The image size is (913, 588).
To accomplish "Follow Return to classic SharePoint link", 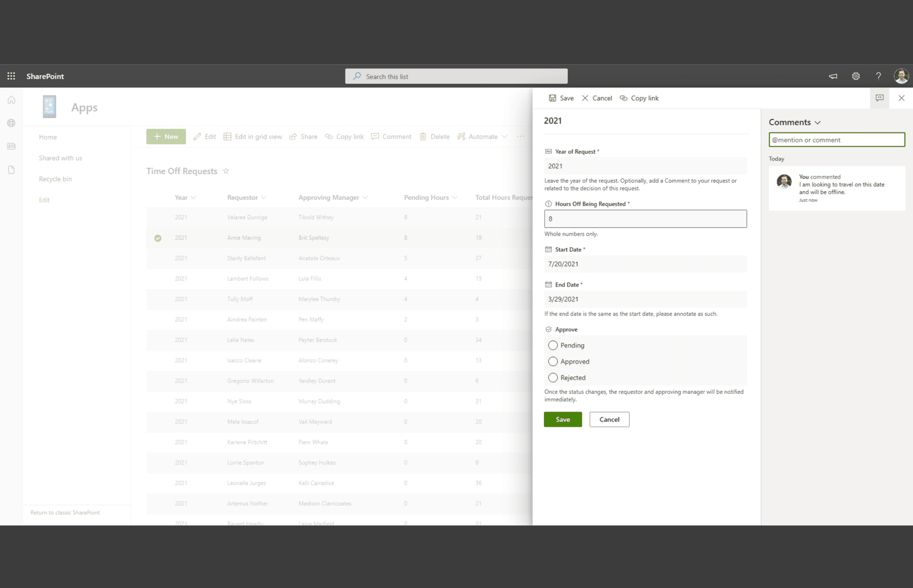I will [65, 512].
